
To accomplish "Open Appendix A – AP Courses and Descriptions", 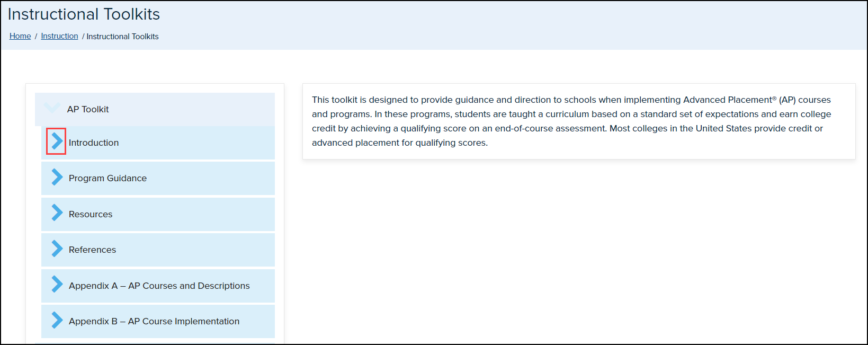I will click(x=159, y=286).
